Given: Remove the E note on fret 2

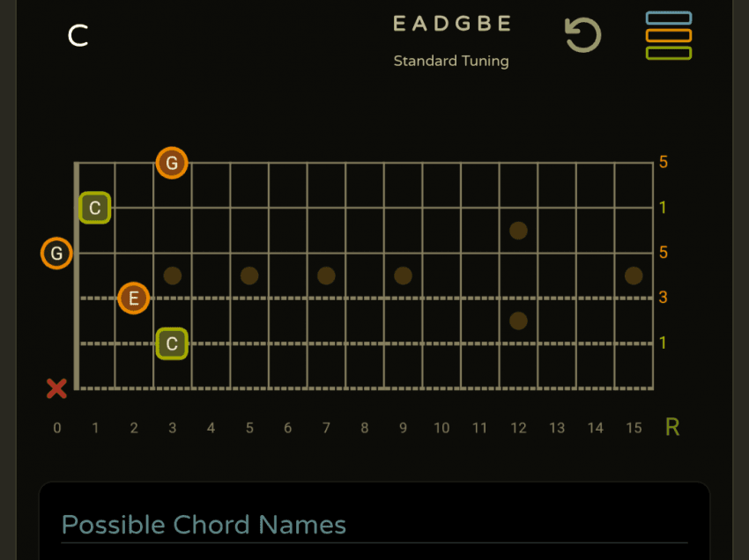Looking at the screenshot, I should pyautogui.click(x=133, y=298).
